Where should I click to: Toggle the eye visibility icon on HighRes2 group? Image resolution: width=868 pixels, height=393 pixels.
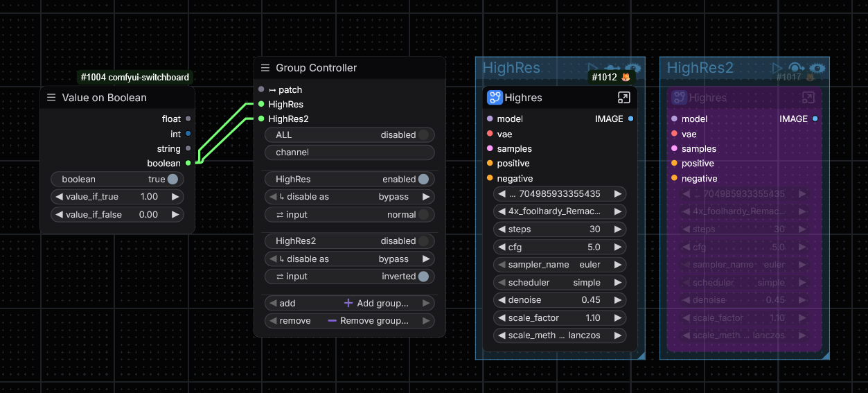[818, 68]
